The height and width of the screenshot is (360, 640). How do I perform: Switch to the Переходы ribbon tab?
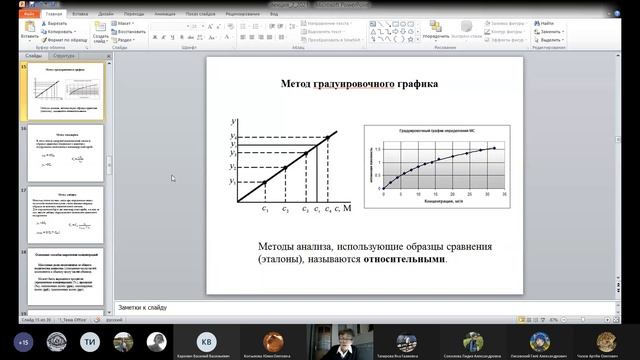133,13
